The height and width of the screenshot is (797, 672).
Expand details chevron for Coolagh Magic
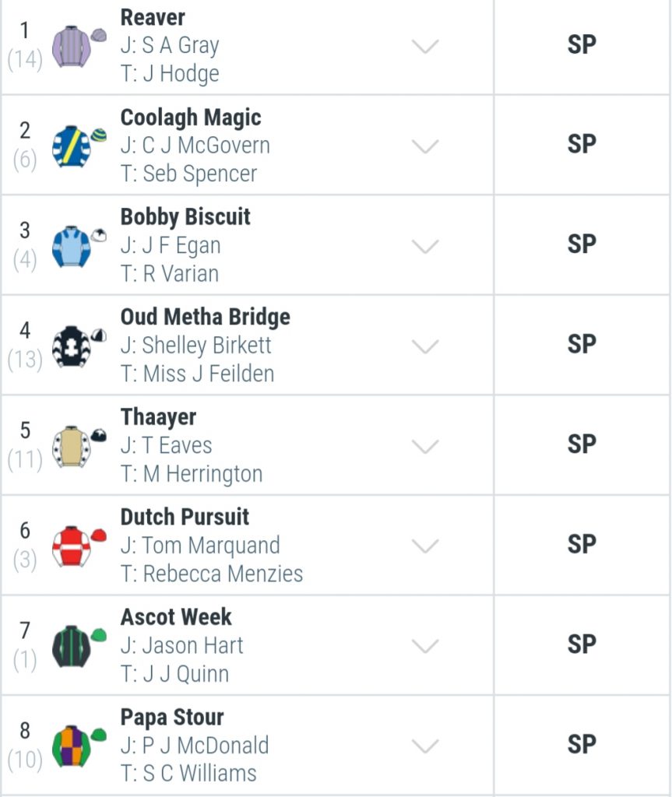[425, 147]
